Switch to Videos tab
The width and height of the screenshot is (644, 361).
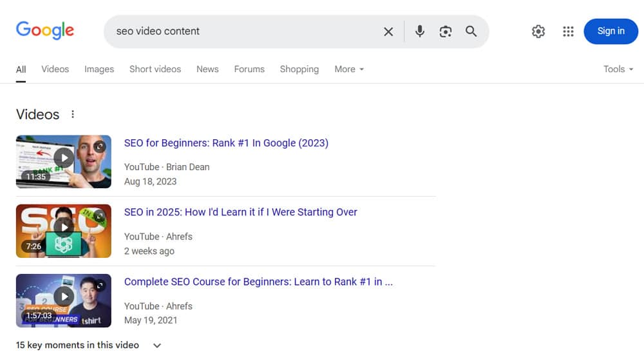(x=55, y=69)
